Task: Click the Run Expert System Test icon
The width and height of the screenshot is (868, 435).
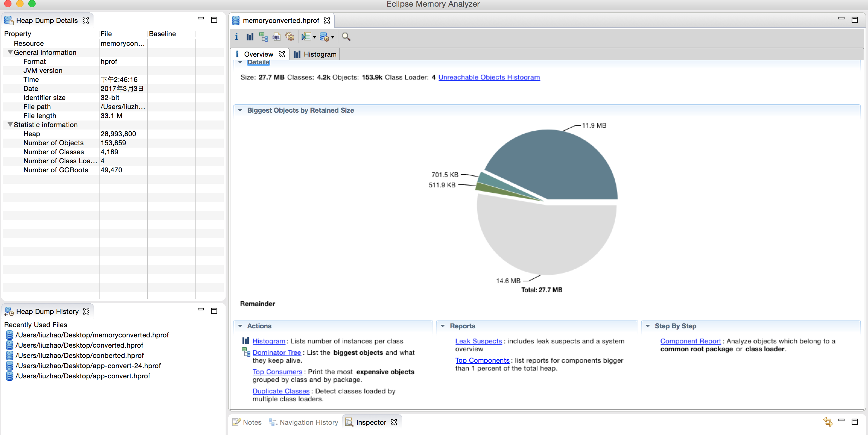Action: (x=306, y=37)
